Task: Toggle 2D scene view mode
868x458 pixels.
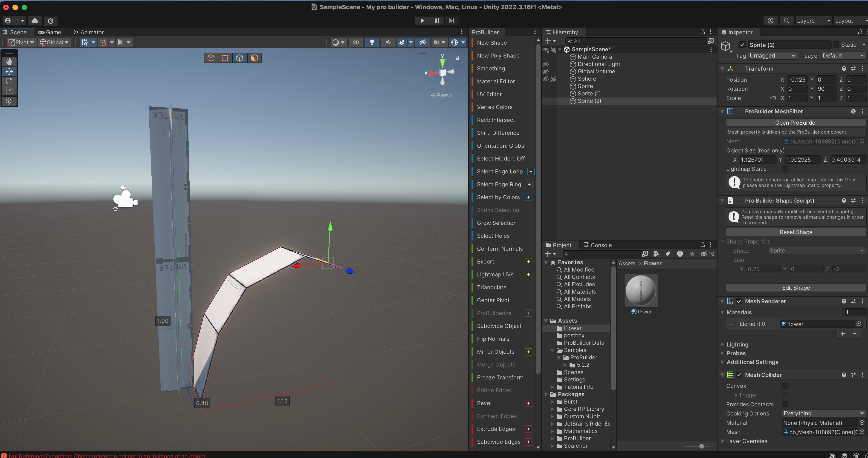Action: tap(356, 42)
